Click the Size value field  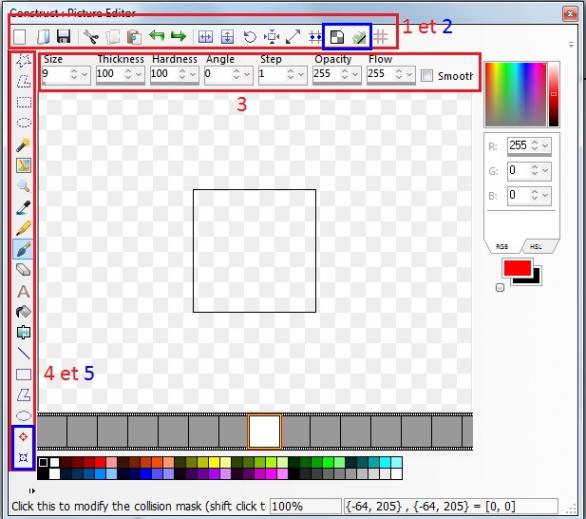click(x=55, y=74)
